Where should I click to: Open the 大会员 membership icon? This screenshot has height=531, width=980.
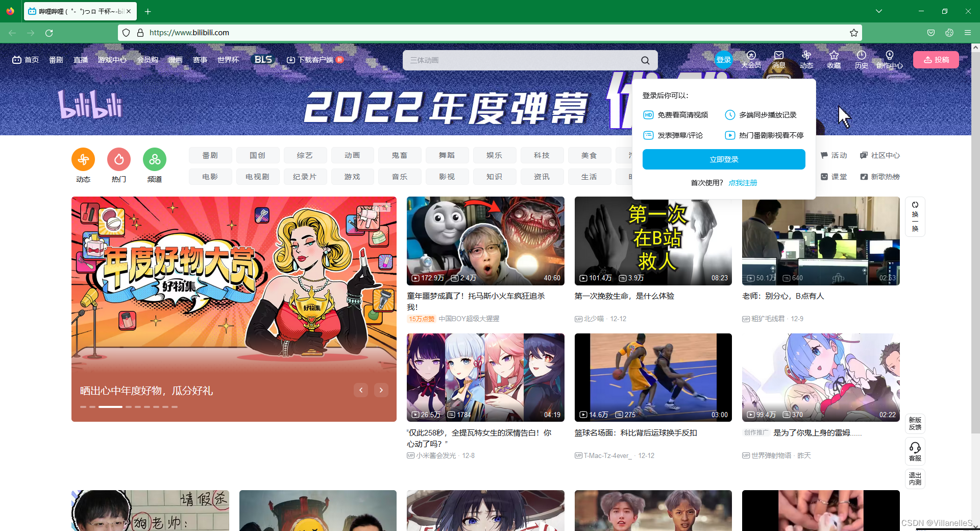pos(751,59)
